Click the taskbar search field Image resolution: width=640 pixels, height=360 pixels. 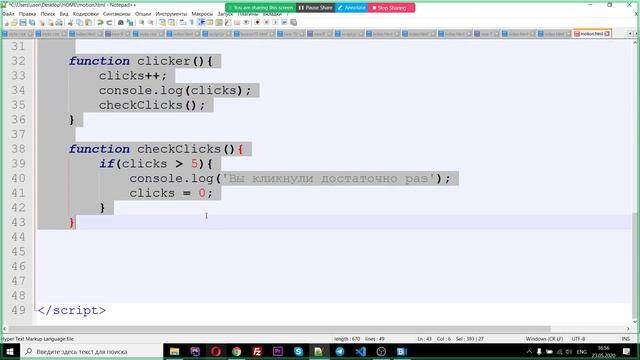tap(92, 351)
